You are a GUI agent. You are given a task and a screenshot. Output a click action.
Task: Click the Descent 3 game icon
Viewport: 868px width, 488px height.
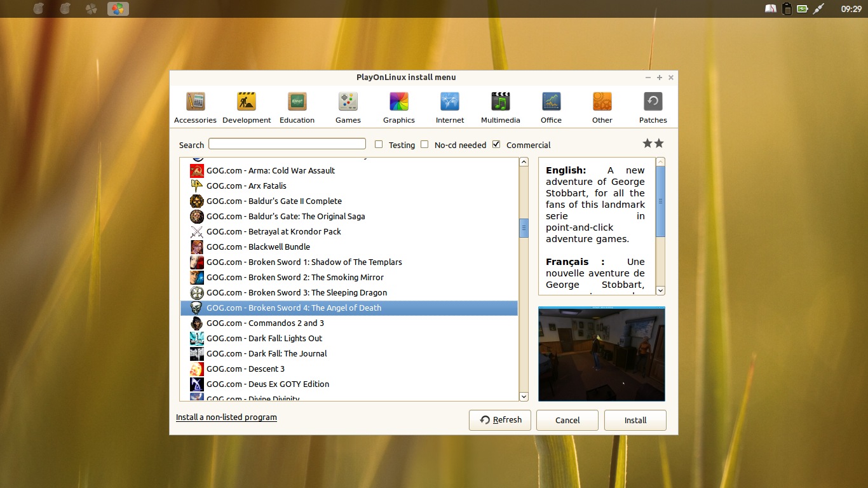click(197, 369)
